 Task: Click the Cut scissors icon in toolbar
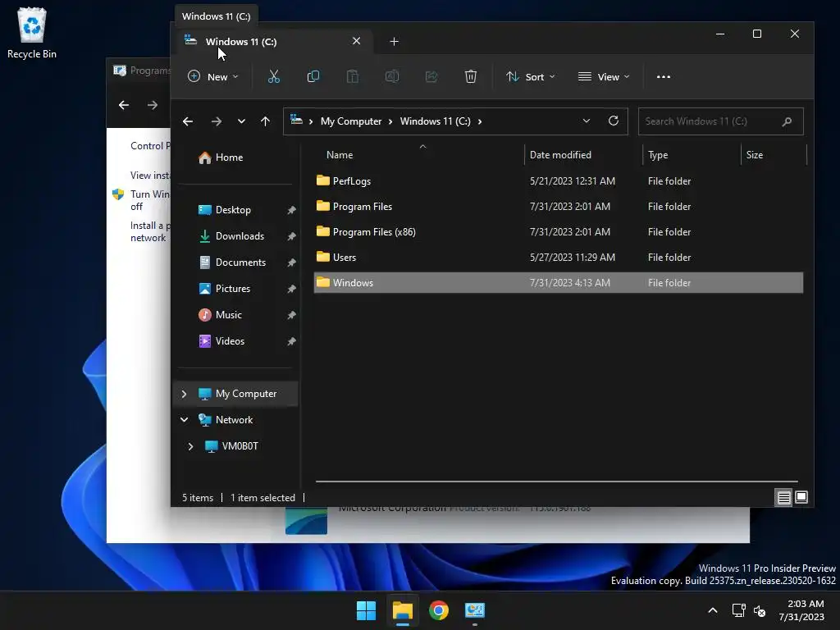tap(274, 76)
